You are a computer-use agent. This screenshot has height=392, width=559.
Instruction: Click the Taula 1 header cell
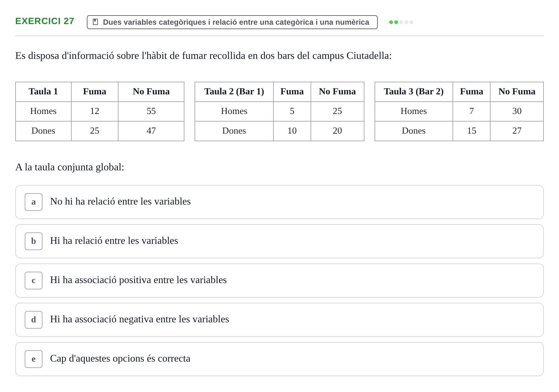(43, 92)
